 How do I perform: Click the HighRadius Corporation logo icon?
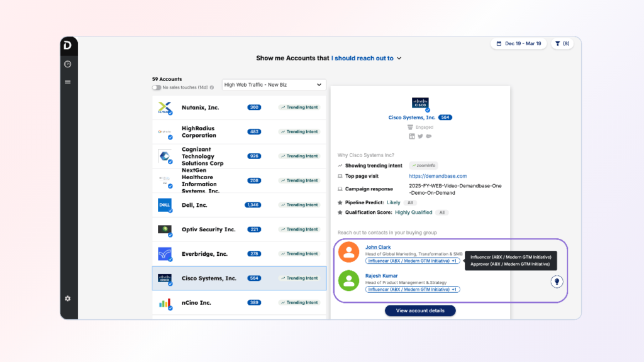pyautogui.click(x=165, y=132)
